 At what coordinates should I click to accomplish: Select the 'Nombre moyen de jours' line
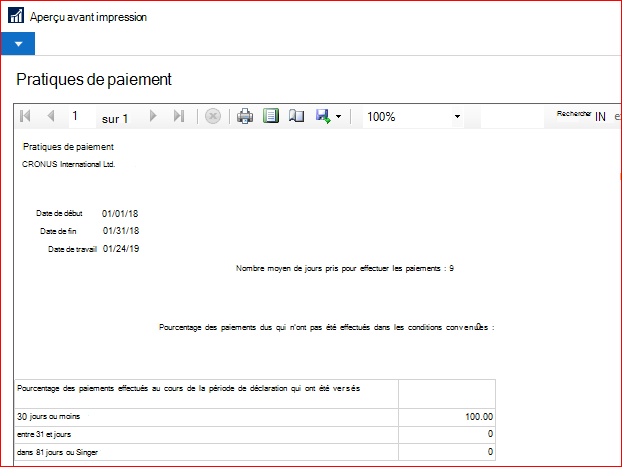click(x=345, y=269)
